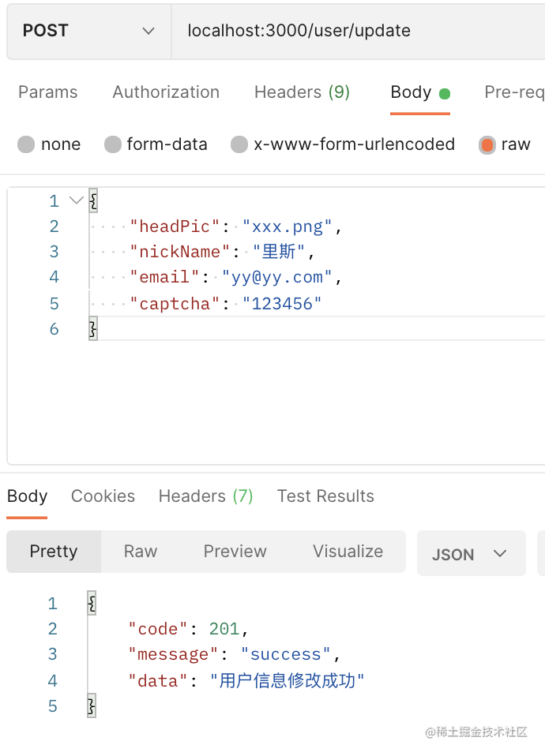Click inside the request body editor
This screenshot has width=545, height=756.
coord(316,395)
